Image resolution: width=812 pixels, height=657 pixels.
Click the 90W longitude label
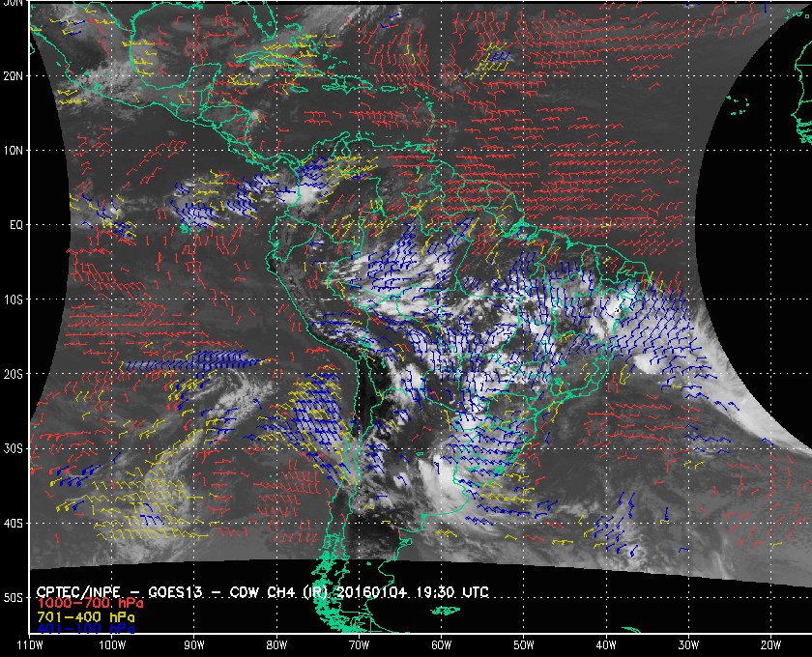pos(194,645)
